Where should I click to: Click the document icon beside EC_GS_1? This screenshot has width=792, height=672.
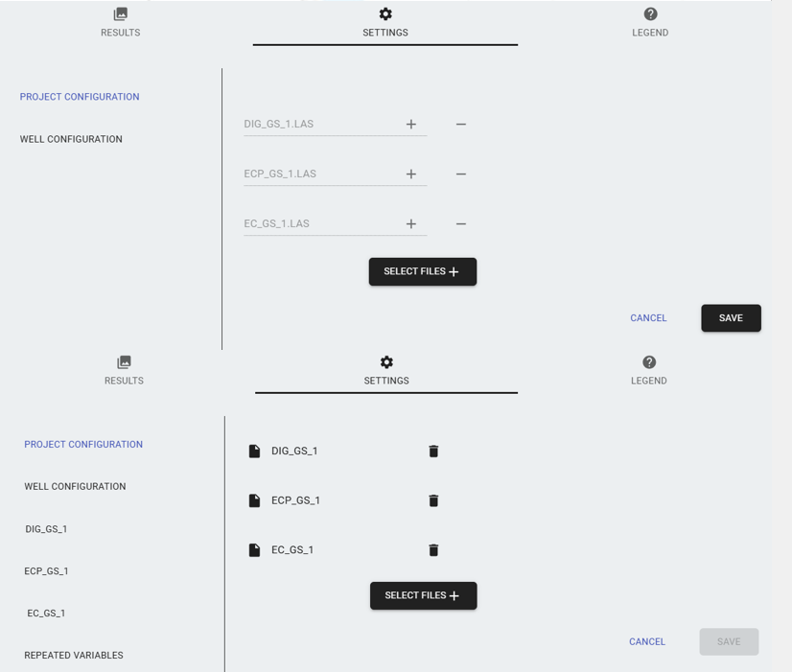[x=254, y=550]
